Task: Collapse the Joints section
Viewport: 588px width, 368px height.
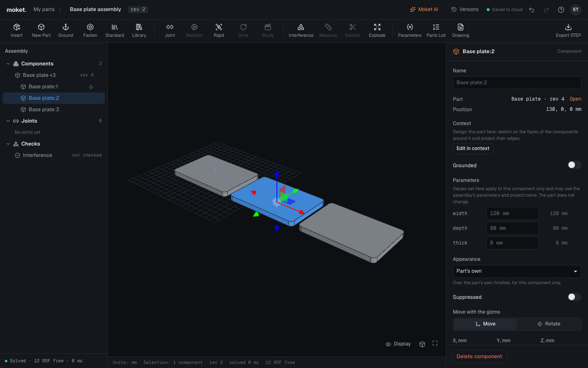Action: coord(8,121)
